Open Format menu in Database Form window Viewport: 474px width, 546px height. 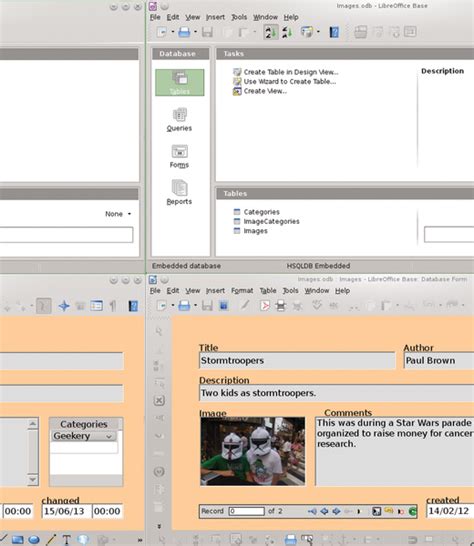242,290
